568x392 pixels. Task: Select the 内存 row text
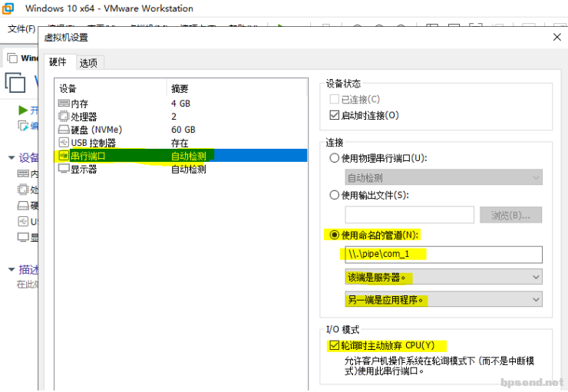point(79,104)
